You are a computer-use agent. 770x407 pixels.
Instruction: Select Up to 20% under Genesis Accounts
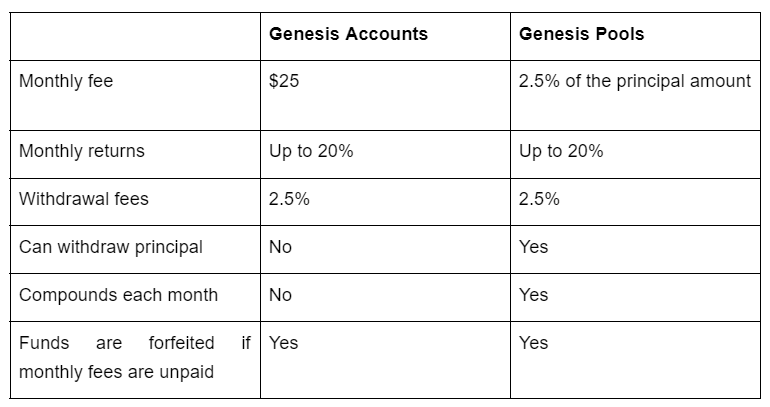click(311, 151)
